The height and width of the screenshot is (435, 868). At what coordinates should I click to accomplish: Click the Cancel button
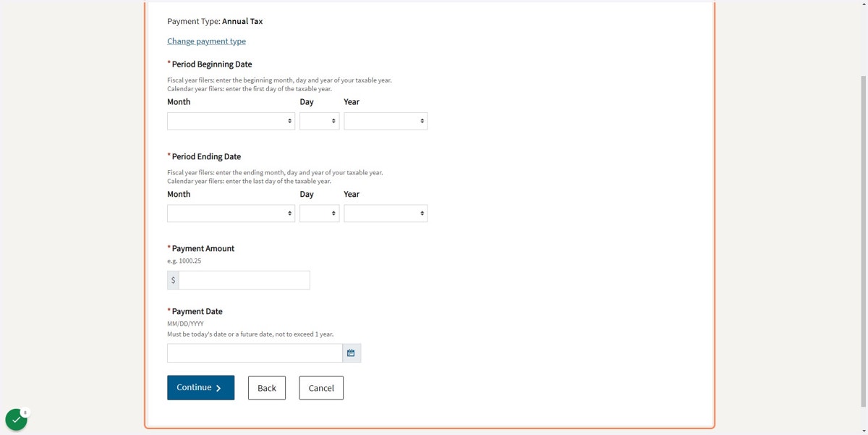pyautogui.click(x=321, y=388)
